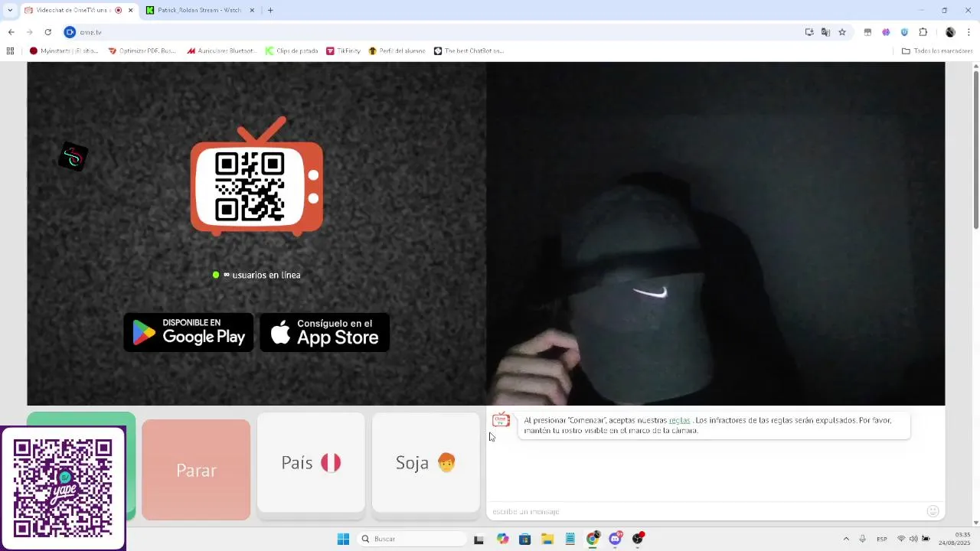Open a new browser tab
Screen dimensions: 980x551
pyautogui.click(x=270, y=11)
